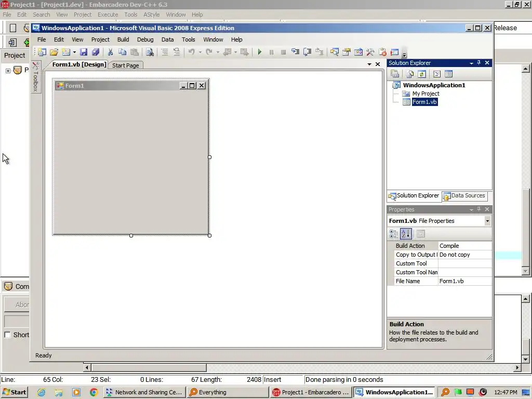Click the Stop Debugging square icon
This screenshot has height=399, width=532.
click(x=283, y=52)
